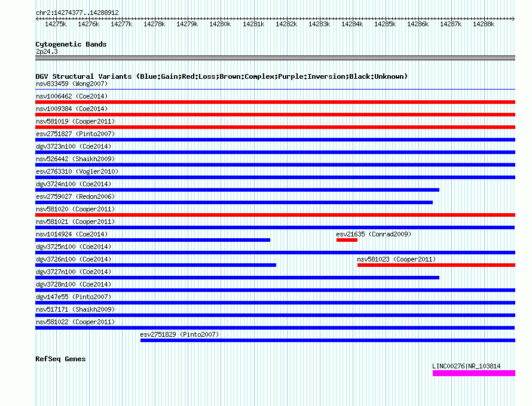The height and width of the screenshot is (406, 532).
Task: Select the esv2751827 (Pinto2007) blue gain bar
Action: [x=275, y=140]
